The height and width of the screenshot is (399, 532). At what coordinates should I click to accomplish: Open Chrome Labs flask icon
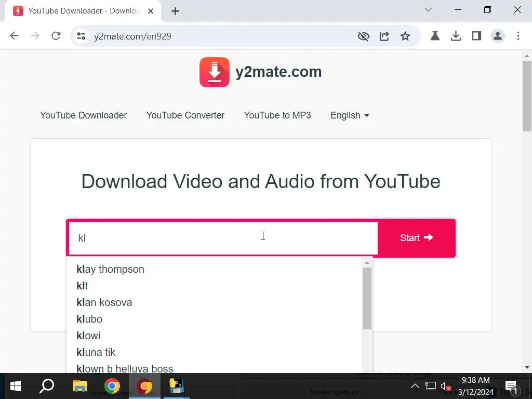435,36
